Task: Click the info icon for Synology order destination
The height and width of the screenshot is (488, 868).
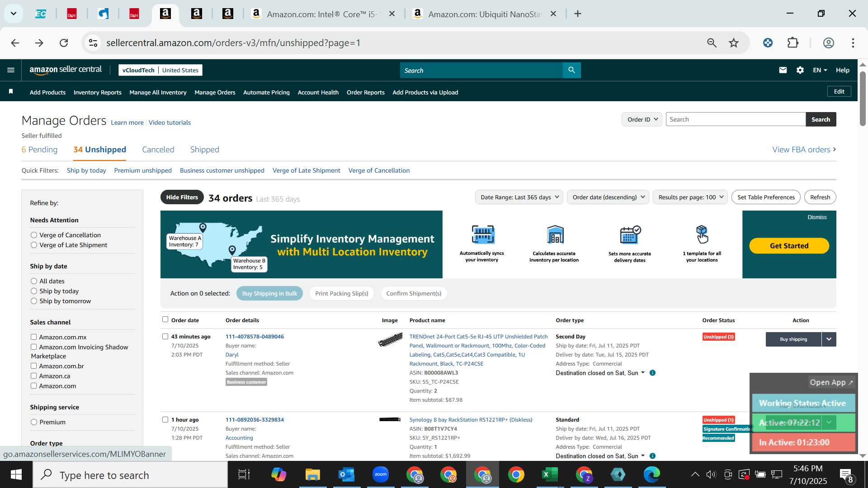Action: 652,456
